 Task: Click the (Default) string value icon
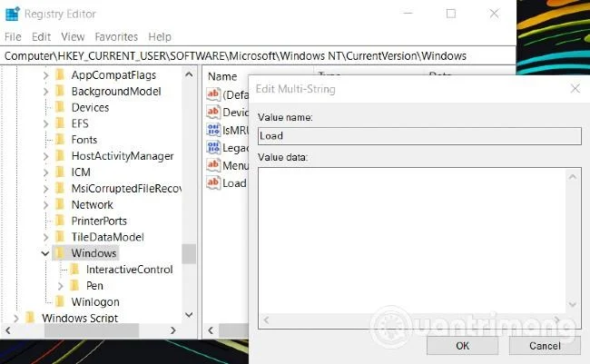click(213, 94)
